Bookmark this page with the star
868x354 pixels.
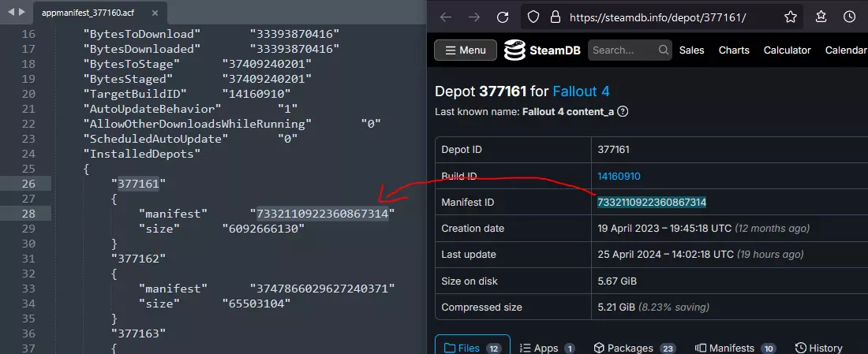791,17
